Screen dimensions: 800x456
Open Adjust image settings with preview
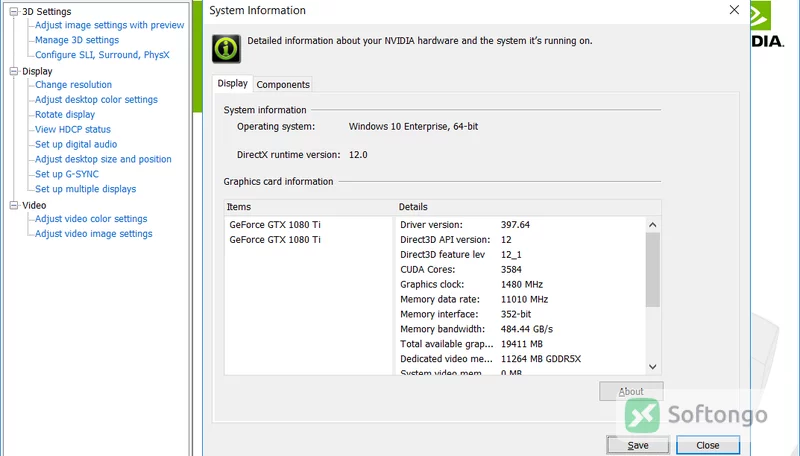pyautogui.click(x=109, y=25)
